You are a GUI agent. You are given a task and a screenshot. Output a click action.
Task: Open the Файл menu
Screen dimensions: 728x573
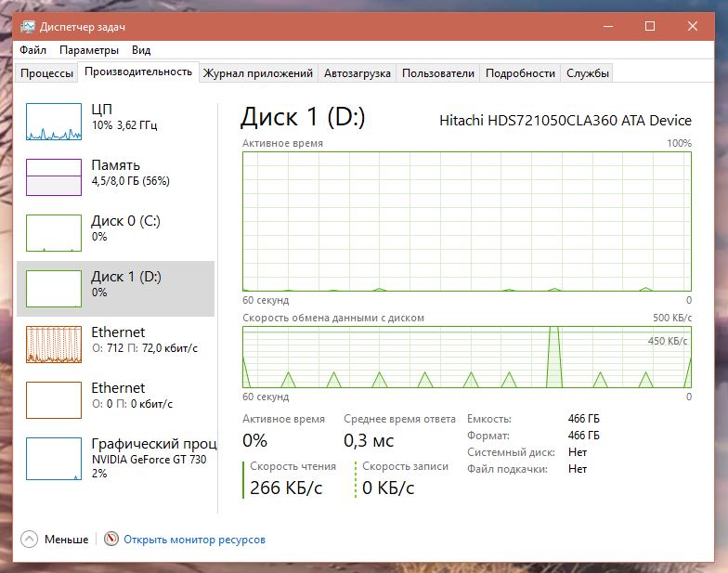tap(32, 50)
